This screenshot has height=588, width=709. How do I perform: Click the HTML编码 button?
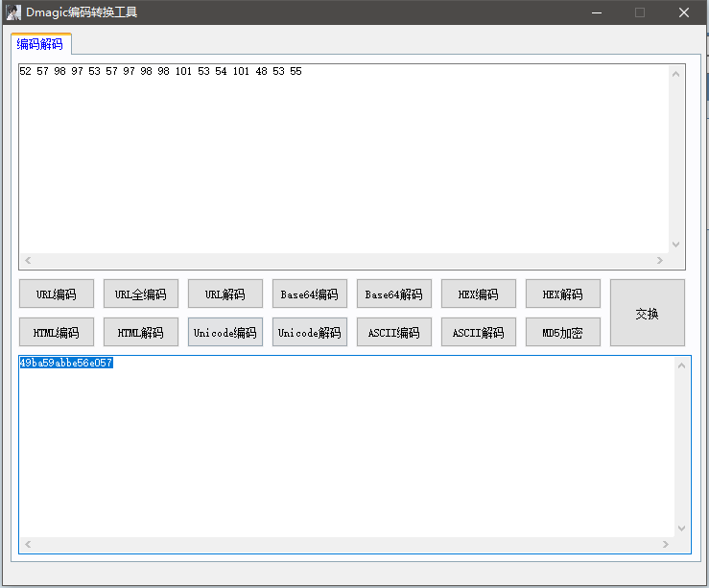coord(57,332)
